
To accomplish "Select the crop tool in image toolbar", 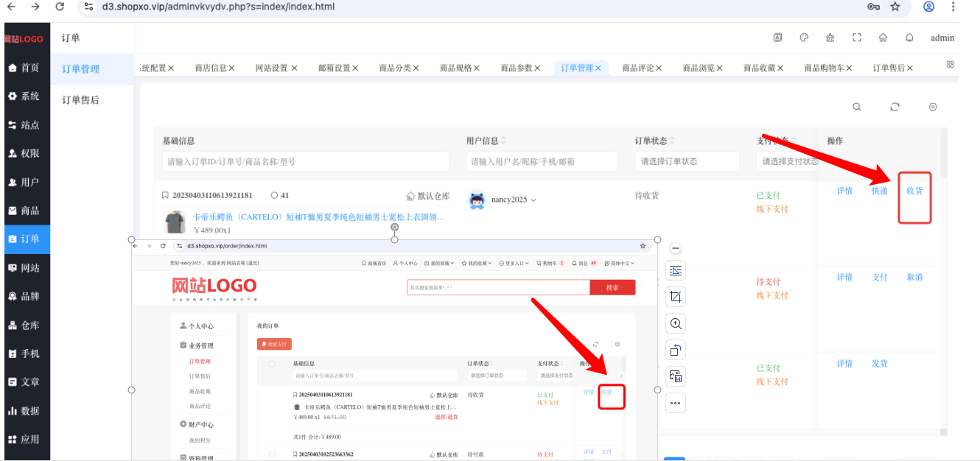I will 676,297.
